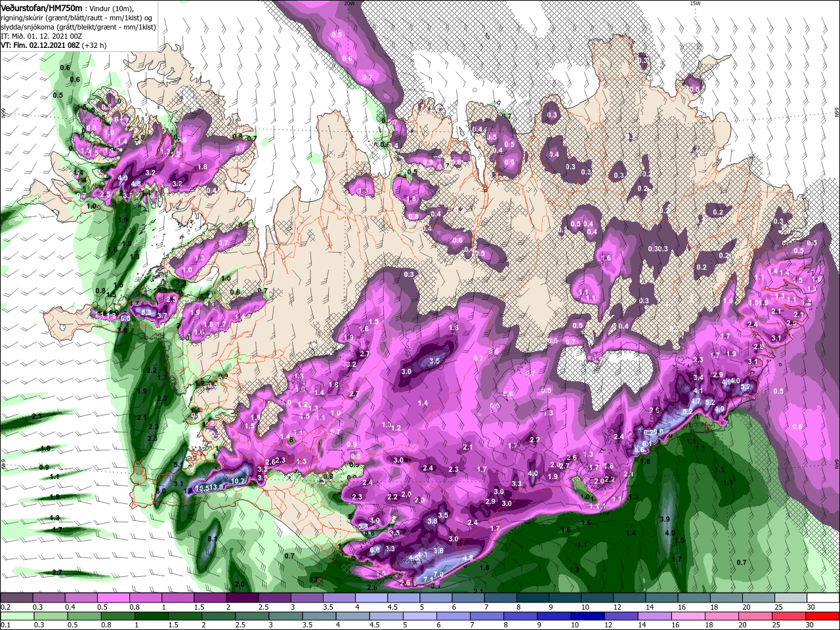Click the lightest green swatch starting the rain scale
The image size is (840, 630).
pos(16,616)
